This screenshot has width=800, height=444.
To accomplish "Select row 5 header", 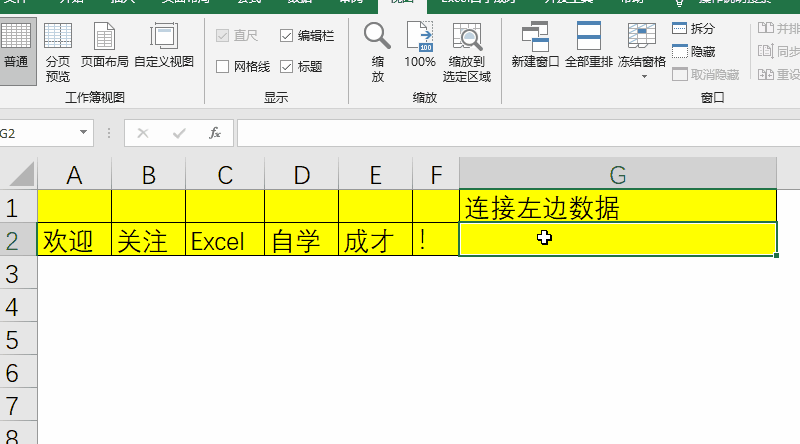I will [18, 338].
